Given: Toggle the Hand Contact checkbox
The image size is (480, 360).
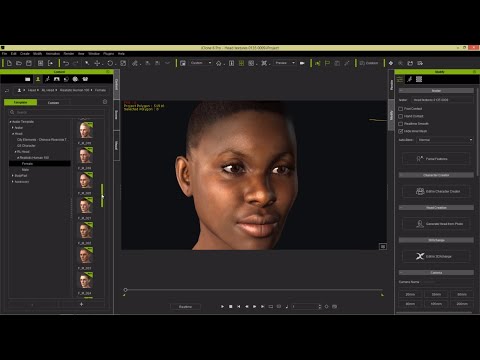Looking at the screenshot, I should 401,116.
